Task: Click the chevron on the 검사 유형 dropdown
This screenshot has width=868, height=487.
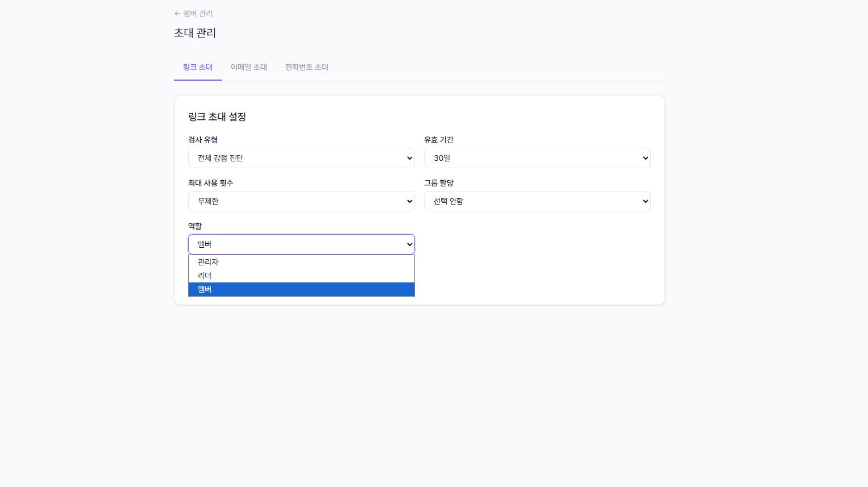Action: click(x=409, y=158)
